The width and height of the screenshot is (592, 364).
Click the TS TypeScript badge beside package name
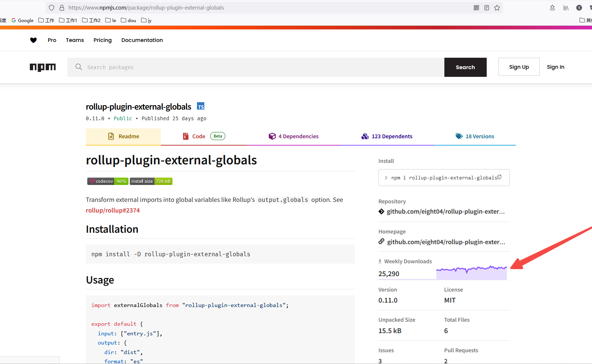coord(201,106)
